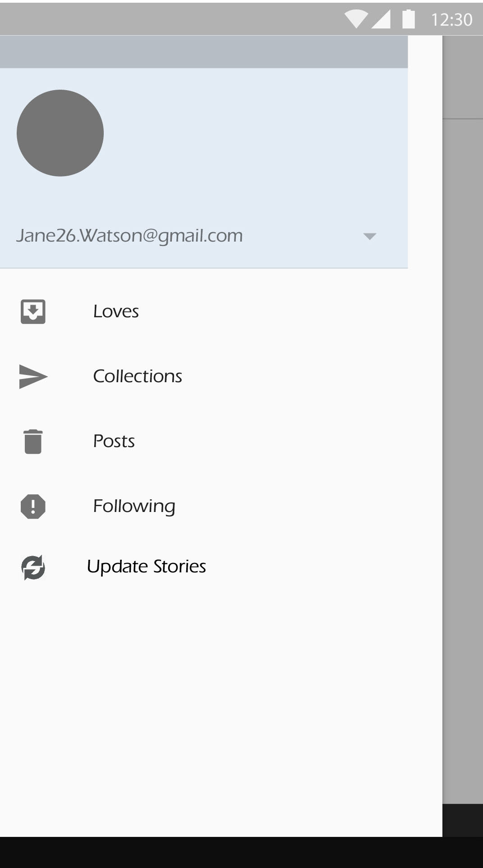Click the Jane26.Watson@gmail.com email address

pos(129,236)
